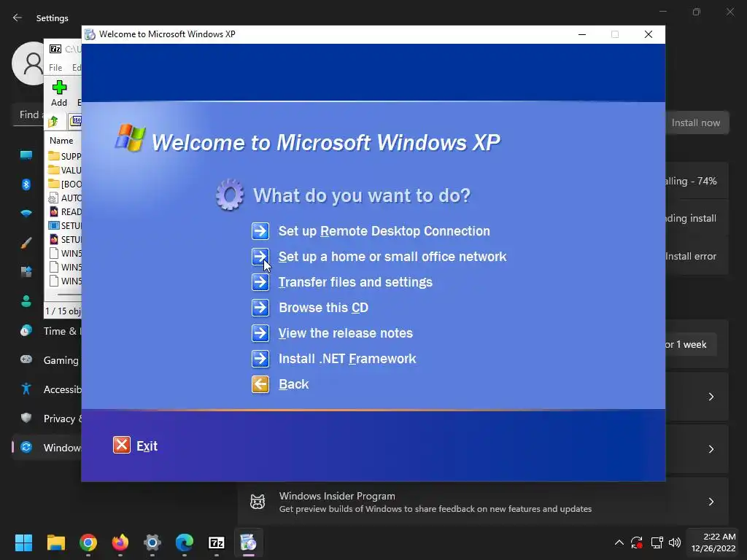
Task: Choose Transfer files and settings
Action: point(355,282)
